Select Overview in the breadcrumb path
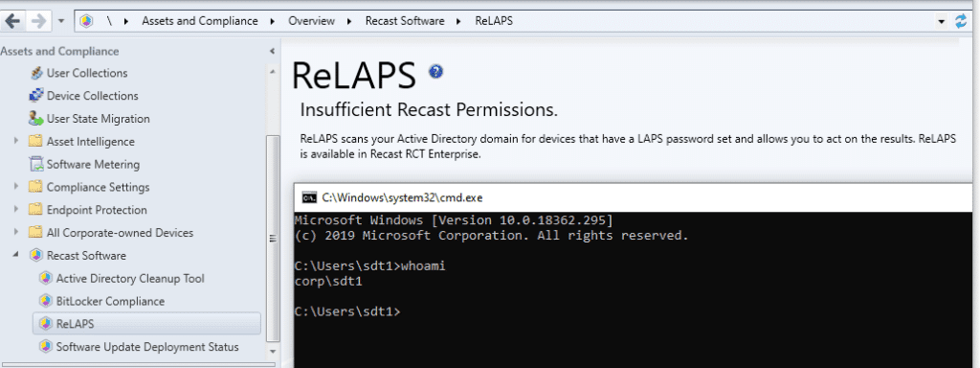This screenshot has height=368, width=980. coord(311,21)
